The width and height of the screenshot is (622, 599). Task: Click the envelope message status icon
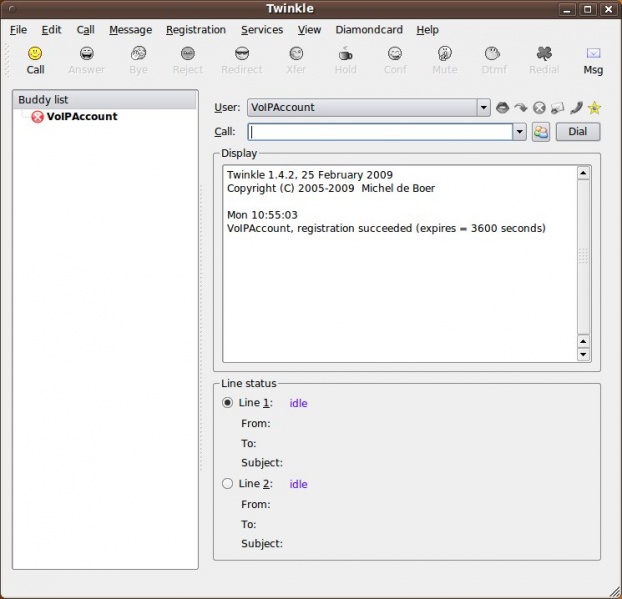click(557, 108)
